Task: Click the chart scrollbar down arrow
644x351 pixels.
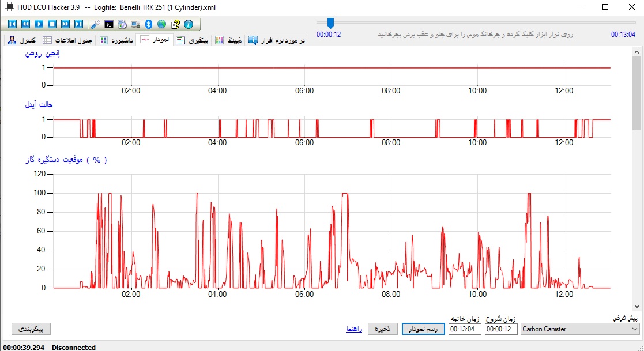Action: (x=637, y=306)
